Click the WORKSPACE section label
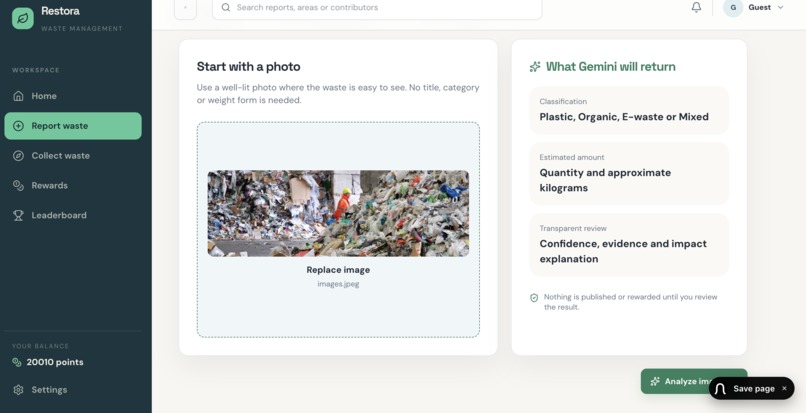 click(36, 70)
